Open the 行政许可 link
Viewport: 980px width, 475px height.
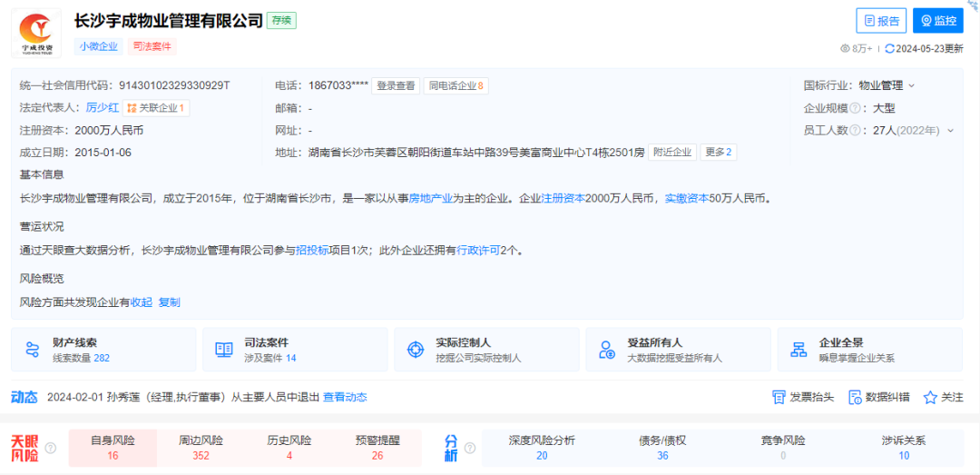(478, 251)
